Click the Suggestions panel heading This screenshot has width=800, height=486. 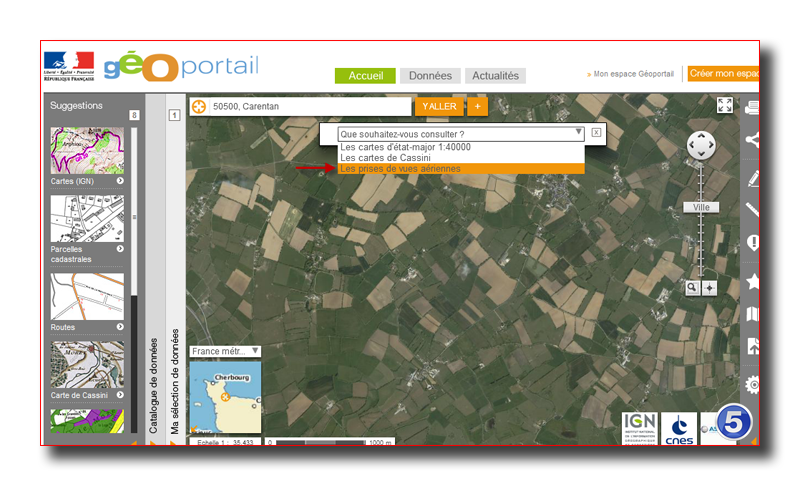click(x=76, y=106)
